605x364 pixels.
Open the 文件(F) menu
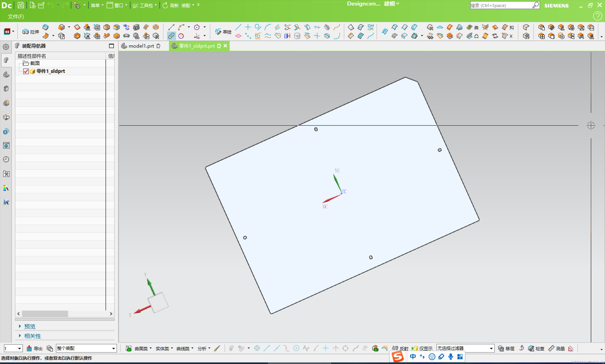[16, 16]
